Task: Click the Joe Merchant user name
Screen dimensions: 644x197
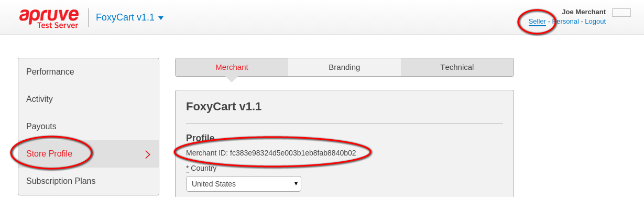Action: (x=584, y=12)
